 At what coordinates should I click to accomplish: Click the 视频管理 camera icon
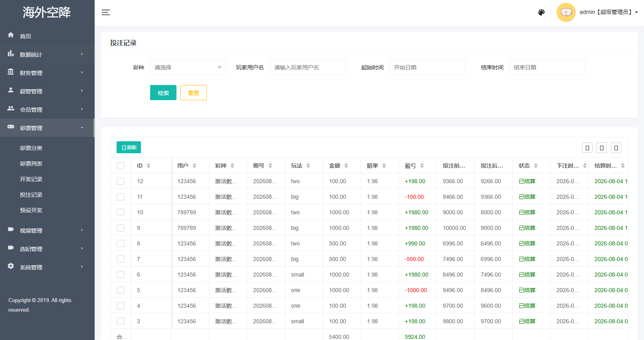[11, 229]
